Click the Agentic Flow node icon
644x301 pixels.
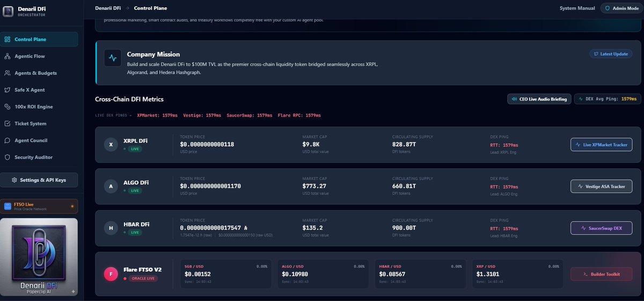[x=8, y=56]
